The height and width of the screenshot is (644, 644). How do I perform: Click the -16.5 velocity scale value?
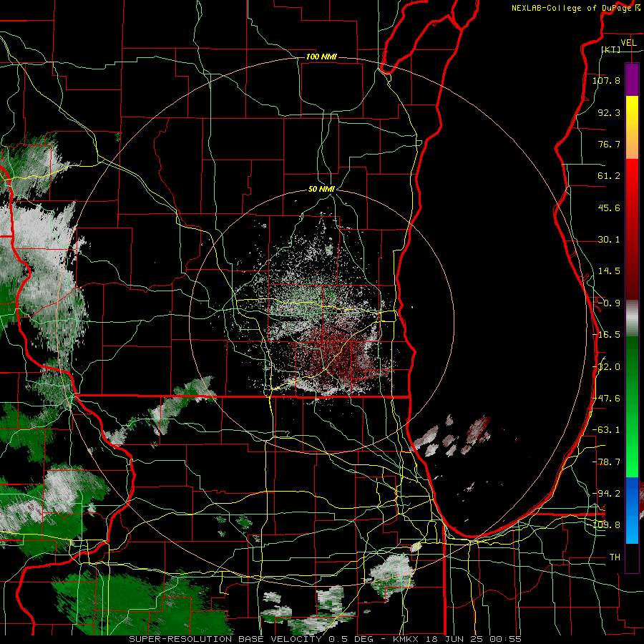606,335
